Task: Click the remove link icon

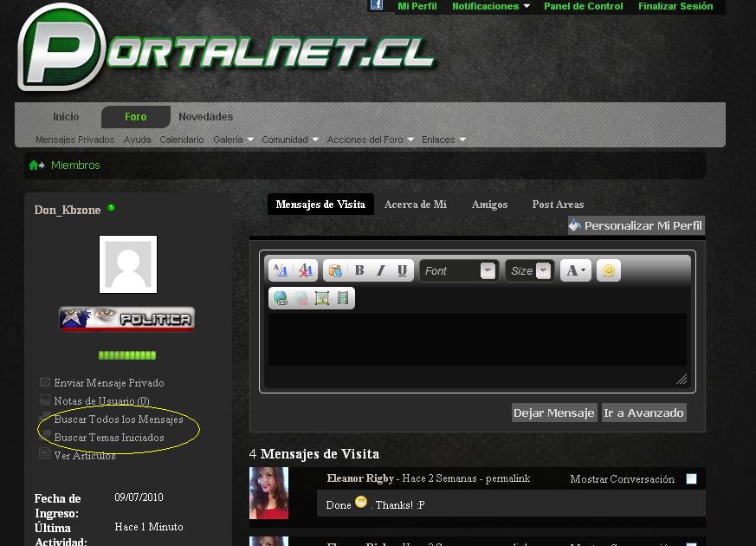Action: tap(301, 298)
